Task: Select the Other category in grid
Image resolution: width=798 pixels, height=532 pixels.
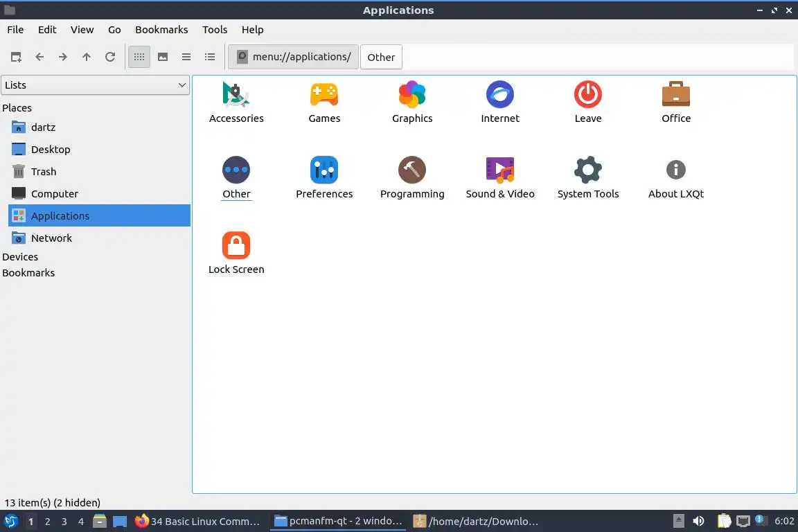Action: tap(236, 177)
